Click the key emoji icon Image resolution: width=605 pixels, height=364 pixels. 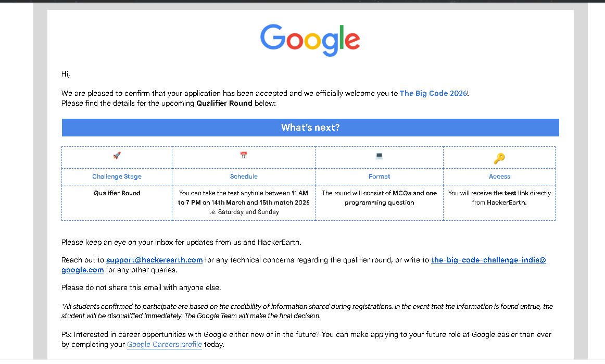499,158
